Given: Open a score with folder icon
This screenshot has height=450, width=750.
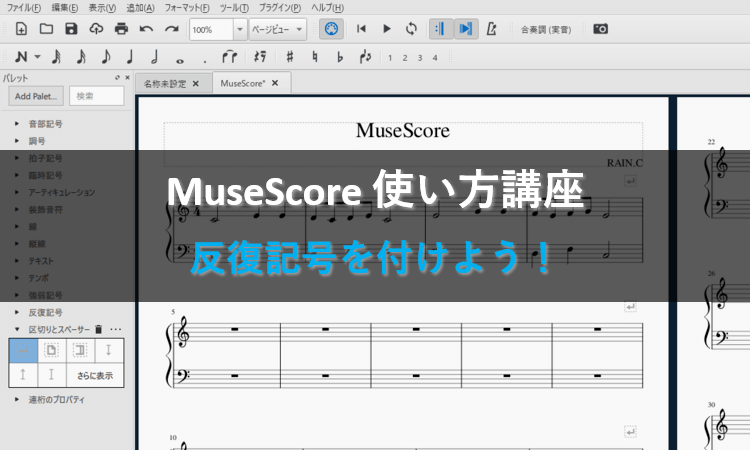Looking at the screenshot, I should click(46, 29).
